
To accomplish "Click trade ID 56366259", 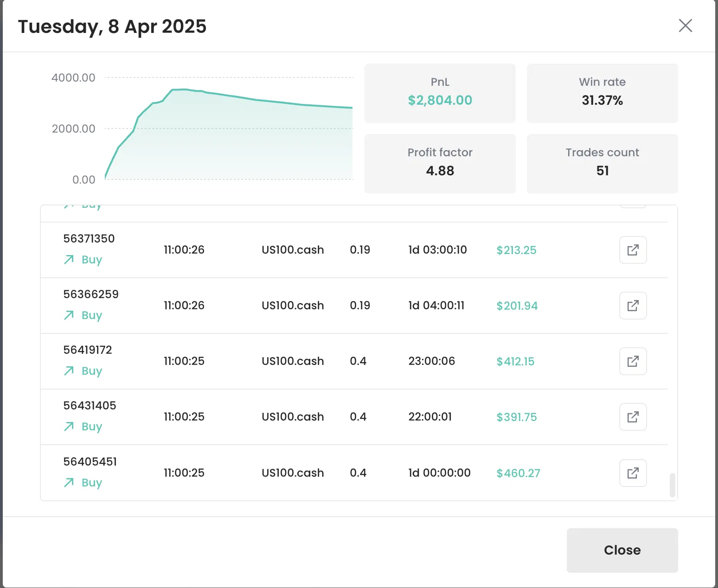I will (x=91, y=294).
